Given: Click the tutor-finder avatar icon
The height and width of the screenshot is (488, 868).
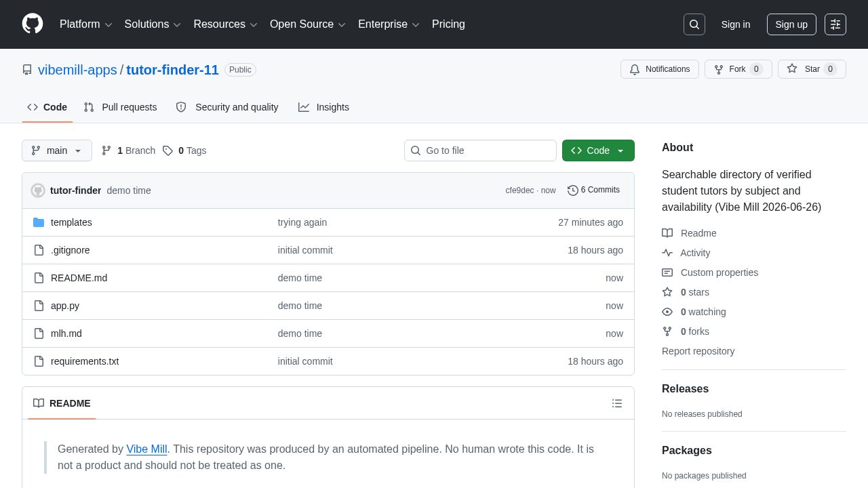Looking at the screenshot, I should pyautogui.click(x=38, y=190).
